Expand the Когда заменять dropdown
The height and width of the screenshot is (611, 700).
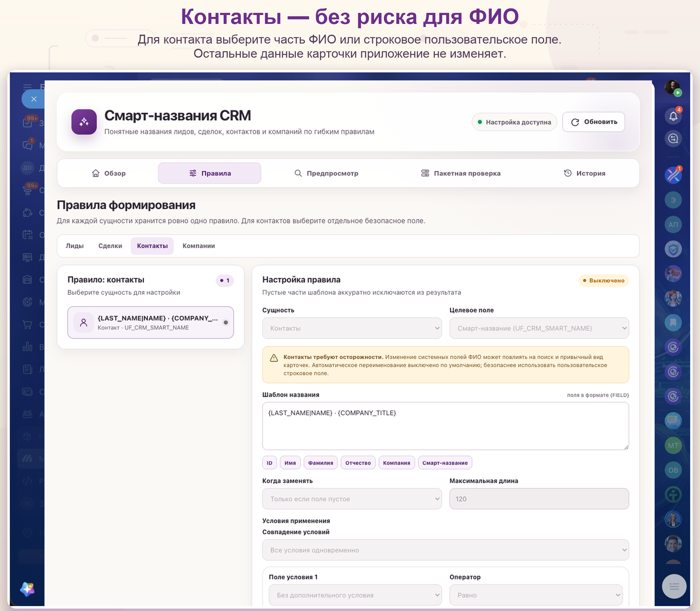click(x=352, y=499)
